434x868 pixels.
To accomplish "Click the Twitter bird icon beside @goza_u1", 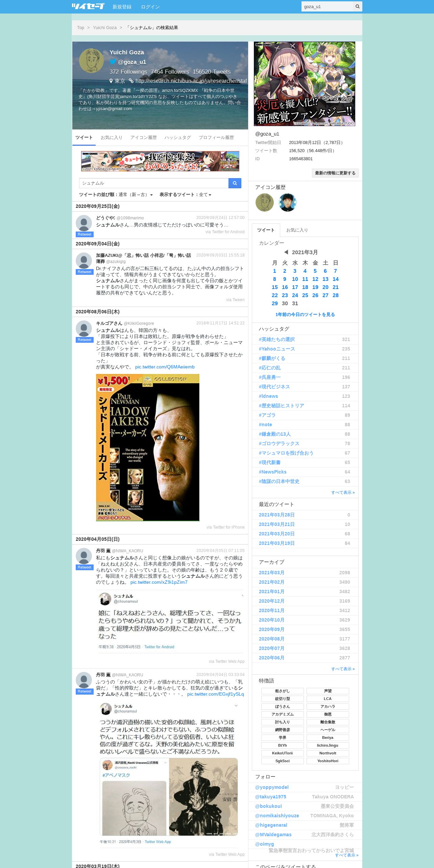I will click(x=113, y=62).
